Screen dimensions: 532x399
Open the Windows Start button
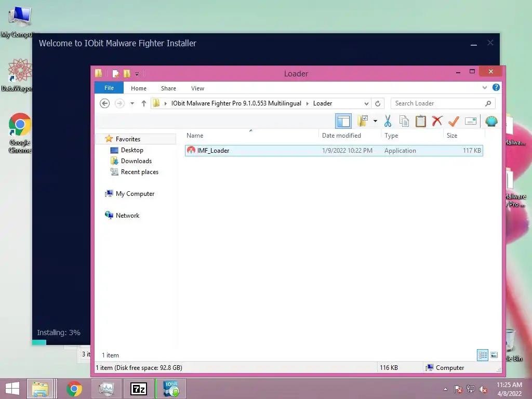point(12,389)
